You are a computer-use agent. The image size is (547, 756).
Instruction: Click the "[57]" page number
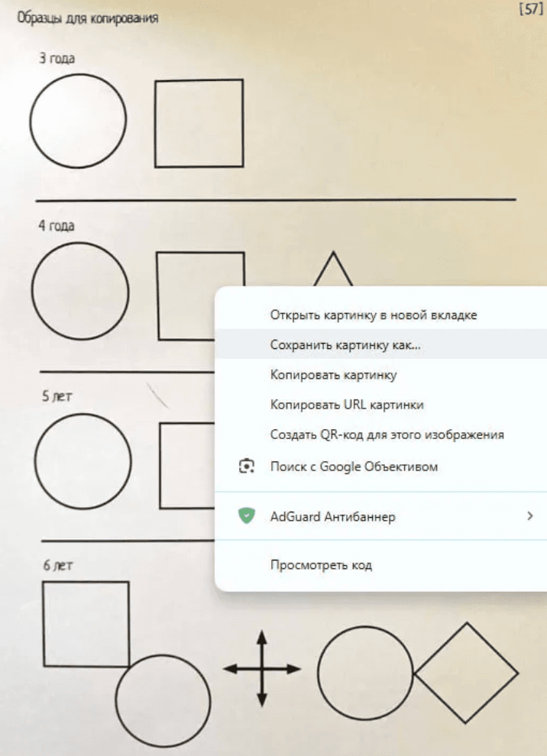click(x=529, y=10)
